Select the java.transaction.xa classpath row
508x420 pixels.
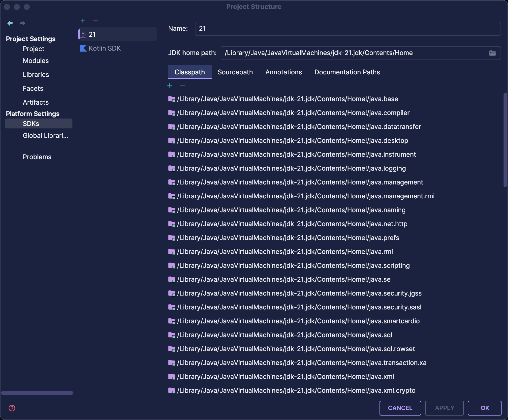pos(334,363)
